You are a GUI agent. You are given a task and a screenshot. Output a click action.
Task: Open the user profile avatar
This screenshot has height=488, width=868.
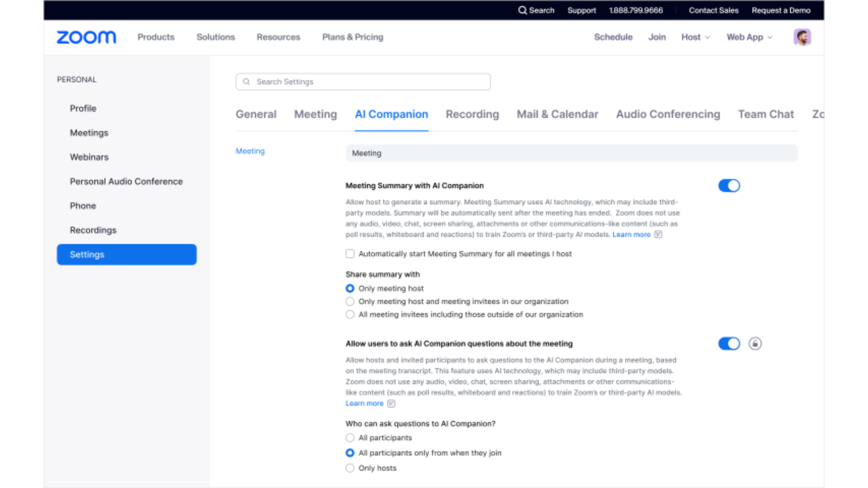point(802,37)
